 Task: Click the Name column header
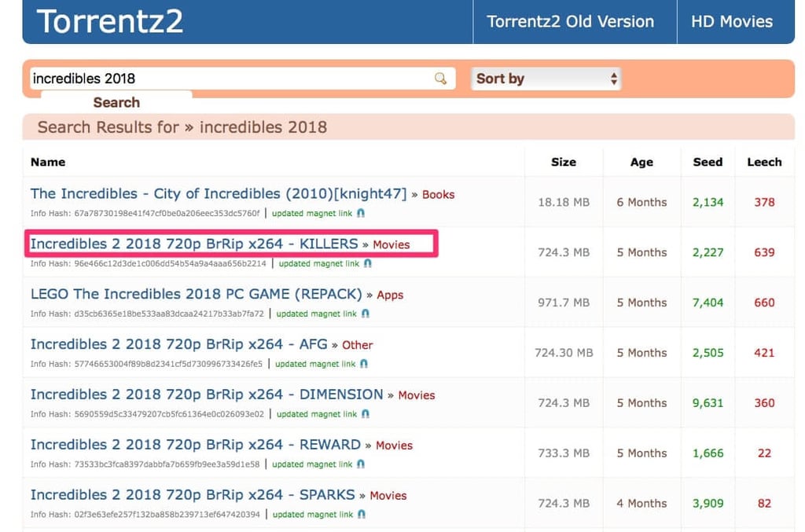click(x=48, y=162)
